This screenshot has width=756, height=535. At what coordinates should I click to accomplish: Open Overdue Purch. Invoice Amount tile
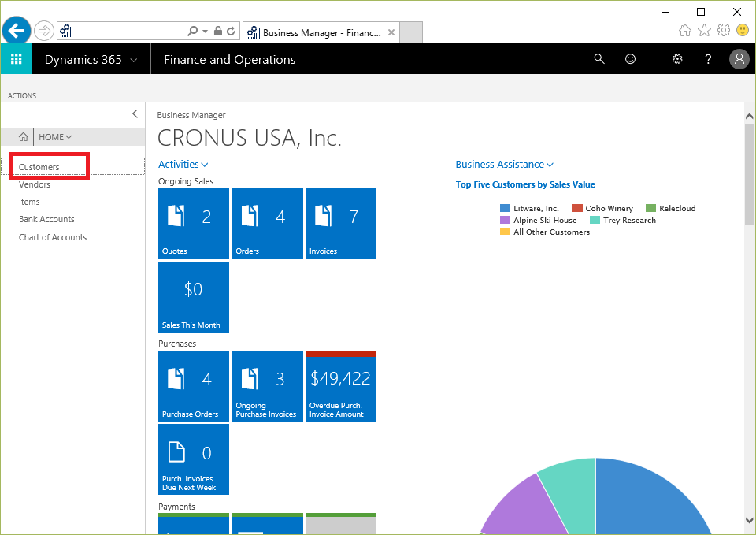pyautogui.click(x=341, y=386)
